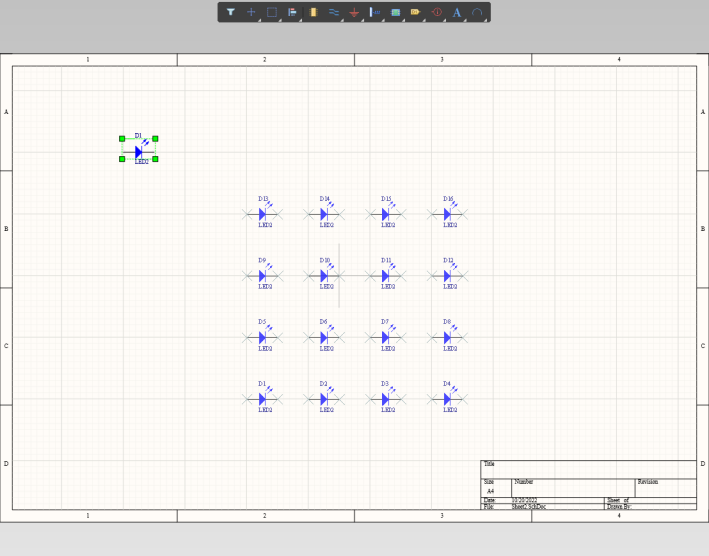Place a GND power port
Screen dimensions: 709x556
point(354,12)
